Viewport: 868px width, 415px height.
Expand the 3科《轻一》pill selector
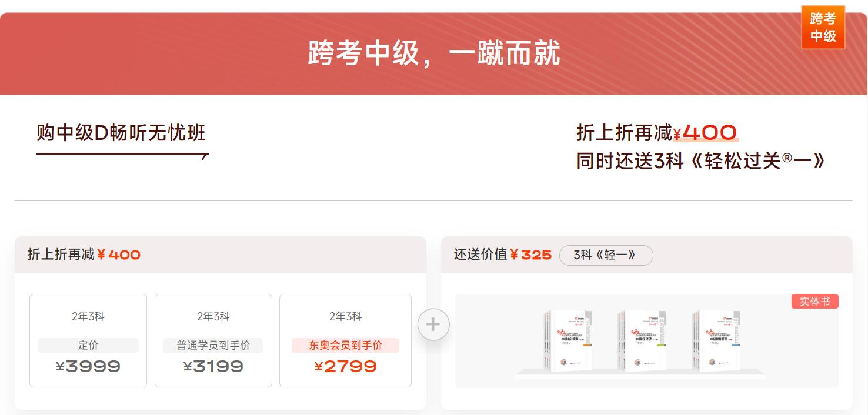click(606, 255)
